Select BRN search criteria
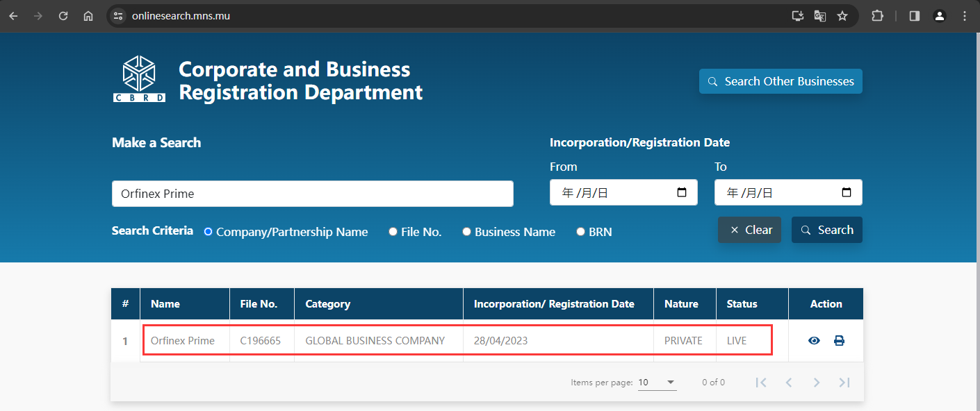 point(581,232)
